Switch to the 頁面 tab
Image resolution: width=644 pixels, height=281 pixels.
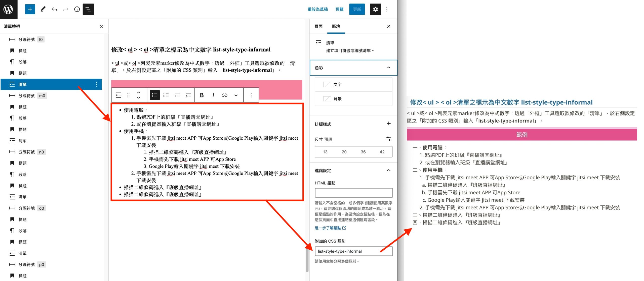point(318,26)
